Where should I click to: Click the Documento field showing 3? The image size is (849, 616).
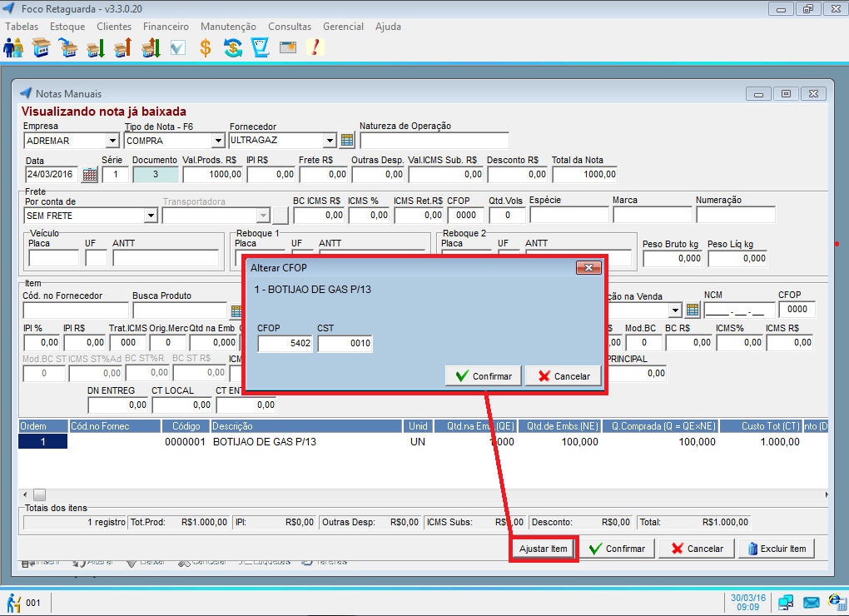point(156,174)
